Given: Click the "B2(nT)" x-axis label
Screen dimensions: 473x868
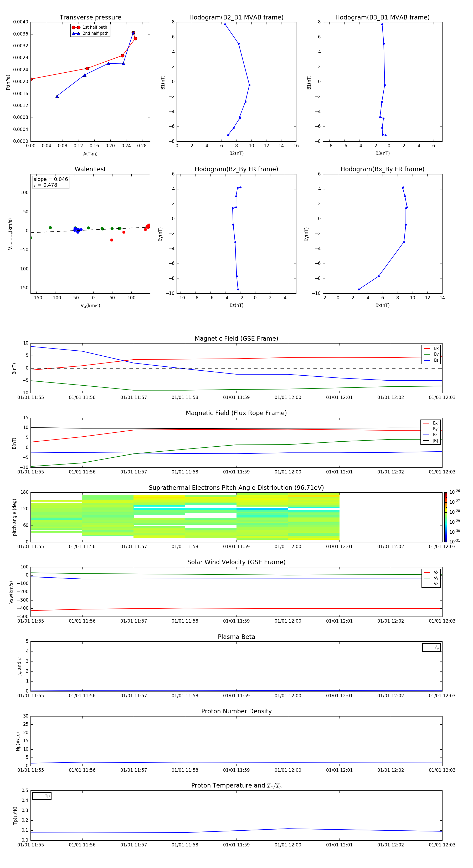Looking at the screenshot, I should [236, 153].
